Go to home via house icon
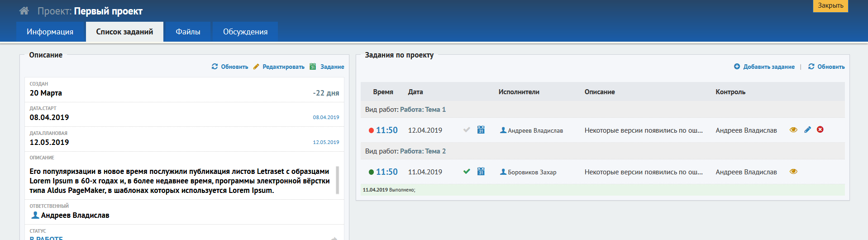The width and height of the screenshot is (868, 240). coord(24,11)
